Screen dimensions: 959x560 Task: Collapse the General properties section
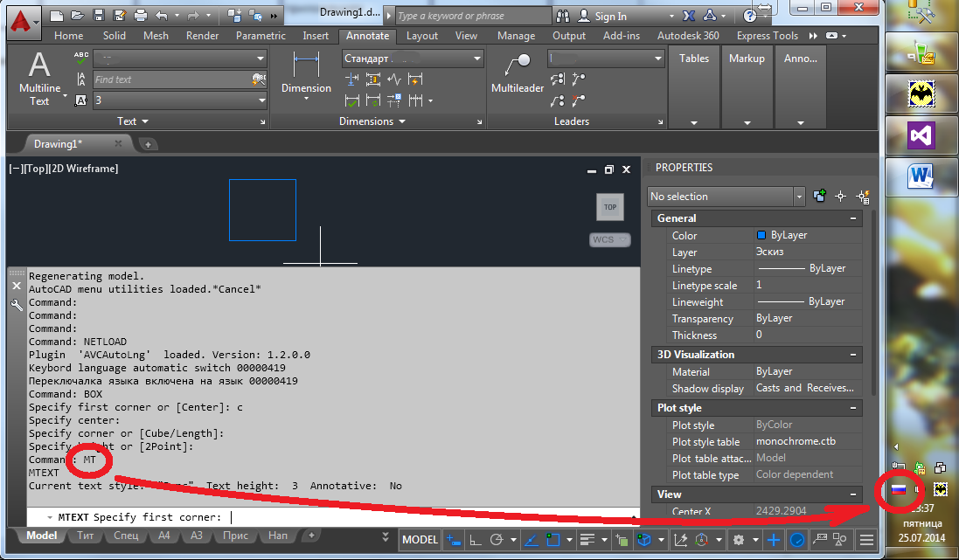pyautogui.click(x=852, y=218)
